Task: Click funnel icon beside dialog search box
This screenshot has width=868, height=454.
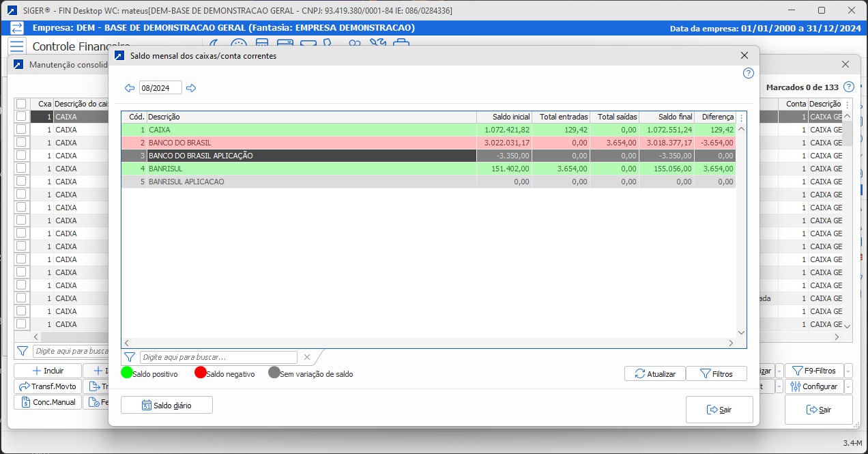Action: coord(130,357)
